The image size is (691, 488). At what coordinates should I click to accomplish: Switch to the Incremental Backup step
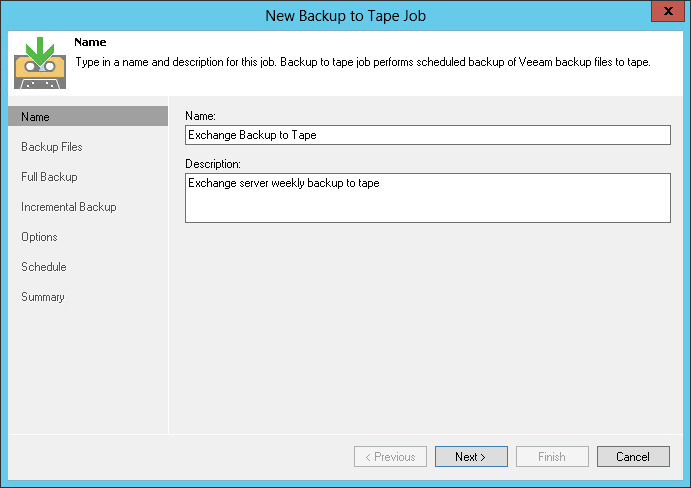[69, 207]
